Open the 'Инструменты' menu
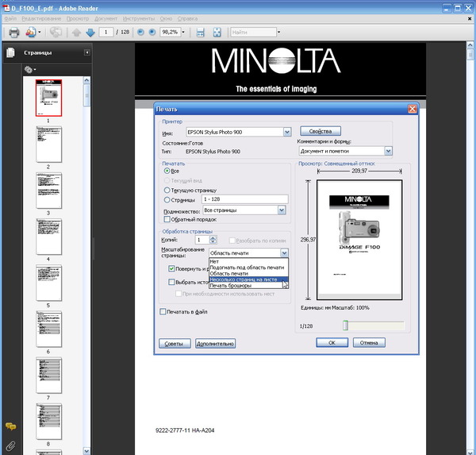Image resolution: width=476 pixels, height=455 pixels. (x=139, y=18)
